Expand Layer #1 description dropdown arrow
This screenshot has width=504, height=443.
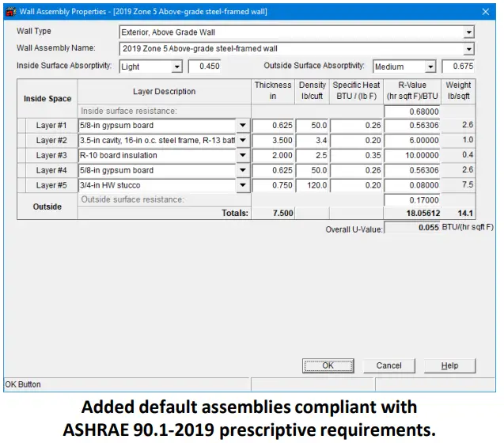coord(243,125)
